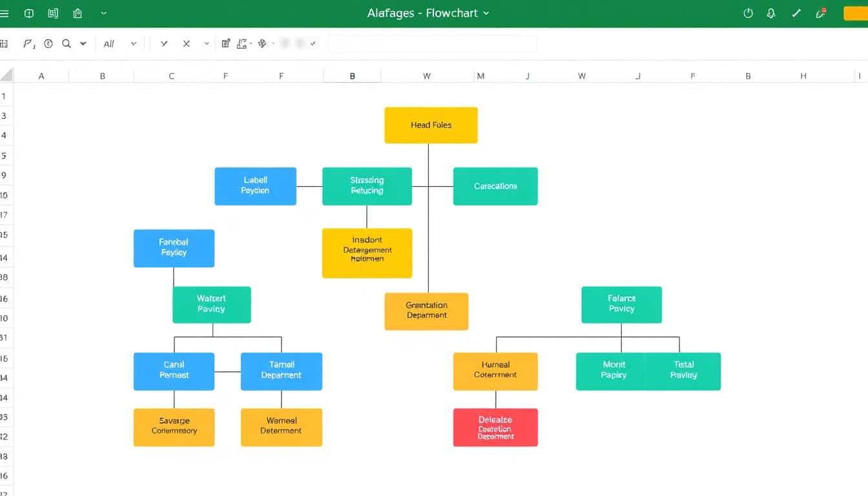Select column M header
868x496 pixels.
[x=480, y=76]
